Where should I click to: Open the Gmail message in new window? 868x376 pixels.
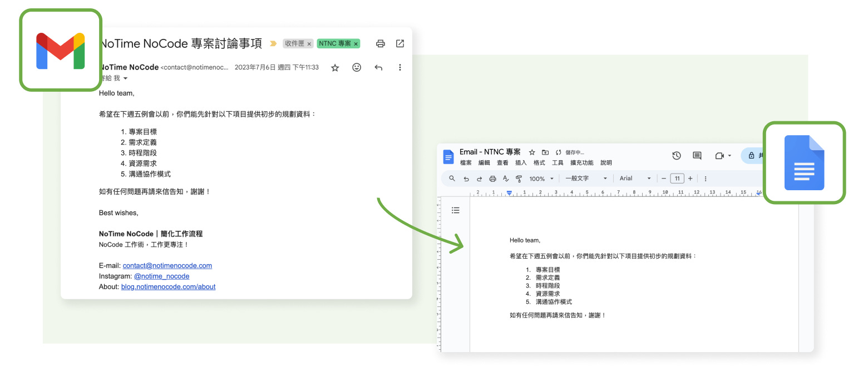400,43
